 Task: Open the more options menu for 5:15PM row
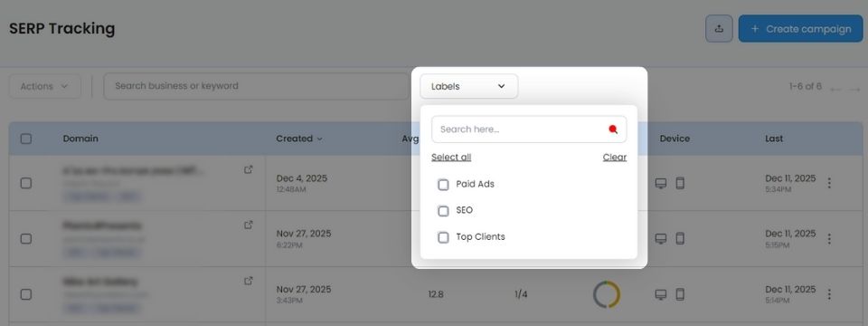click(829, 238)
